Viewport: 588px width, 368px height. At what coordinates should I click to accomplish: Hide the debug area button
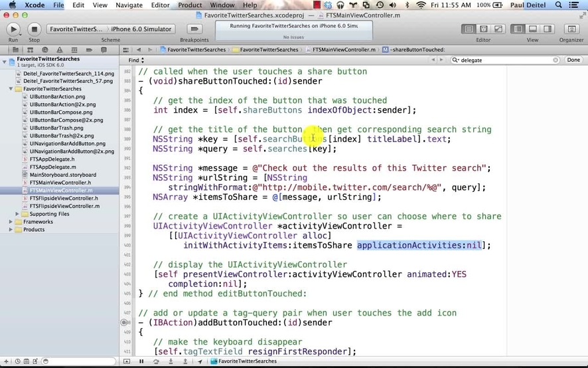point(127,361)
